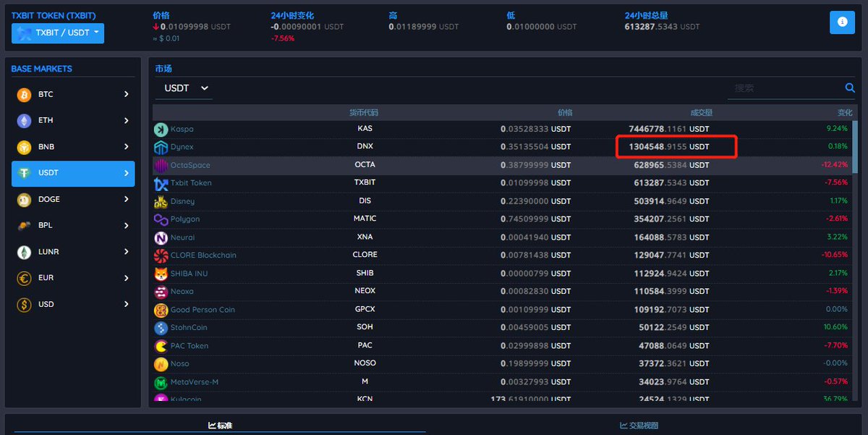The height and width of the screenshot is (435, 868).
Task: Expand the LUNR market chevron
Action: (x=126, y=252)
